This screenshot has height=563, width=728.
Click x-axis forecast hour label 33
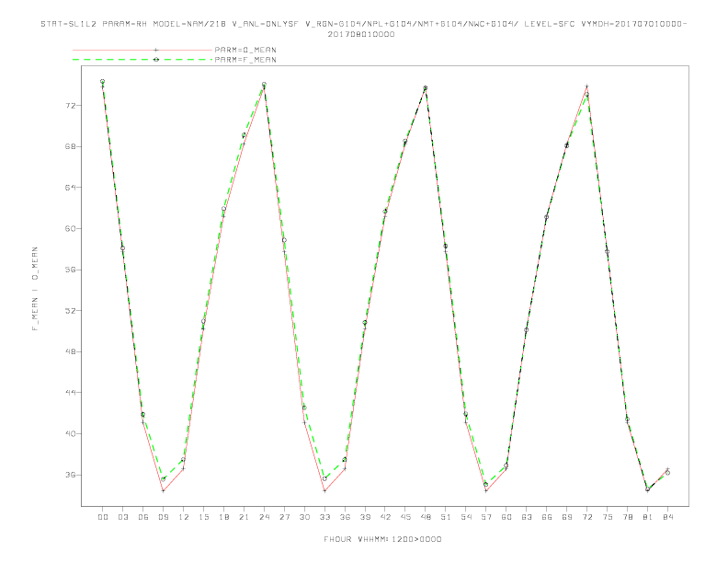point(324,517)
